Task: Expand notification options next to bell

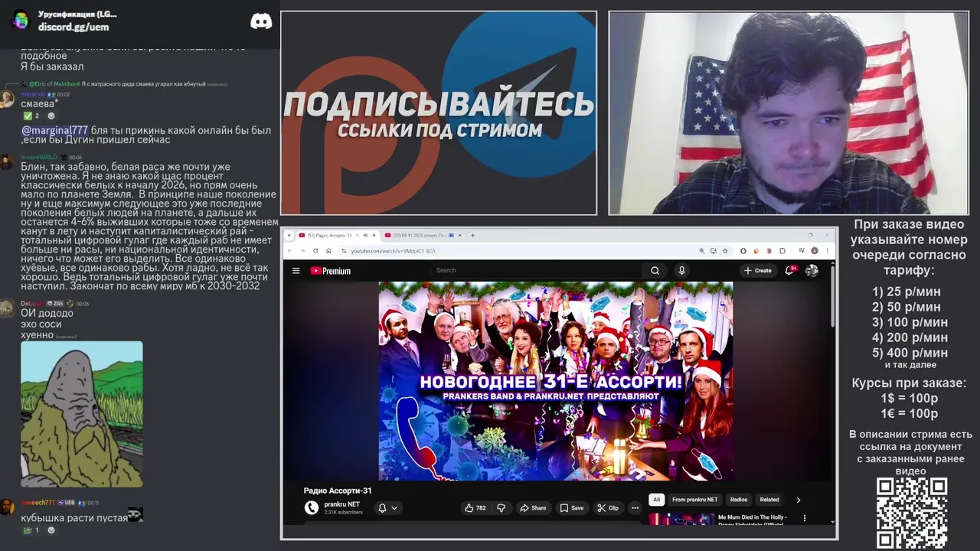Action: (x=394, y=507)
